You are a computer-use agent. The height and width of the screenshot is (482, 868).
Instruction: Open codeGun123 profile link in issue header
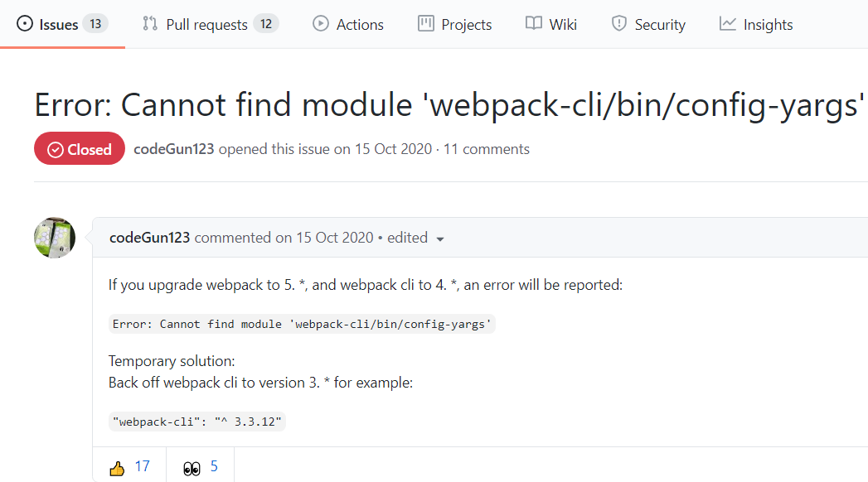tap(174, 149)
